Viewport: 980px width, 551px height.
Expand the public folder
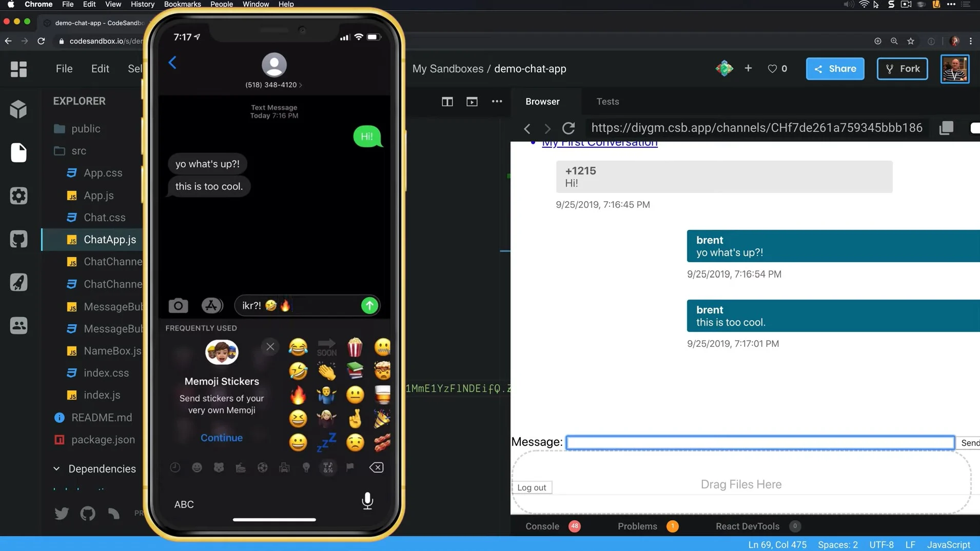tap(85, 129)
